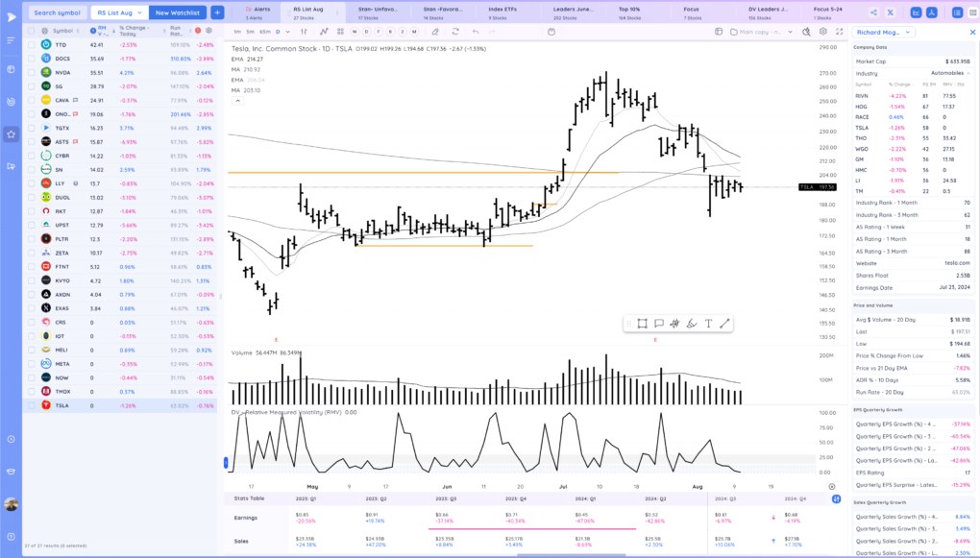
Task: Open watchlist column settings gear icon
Action: 208,31
